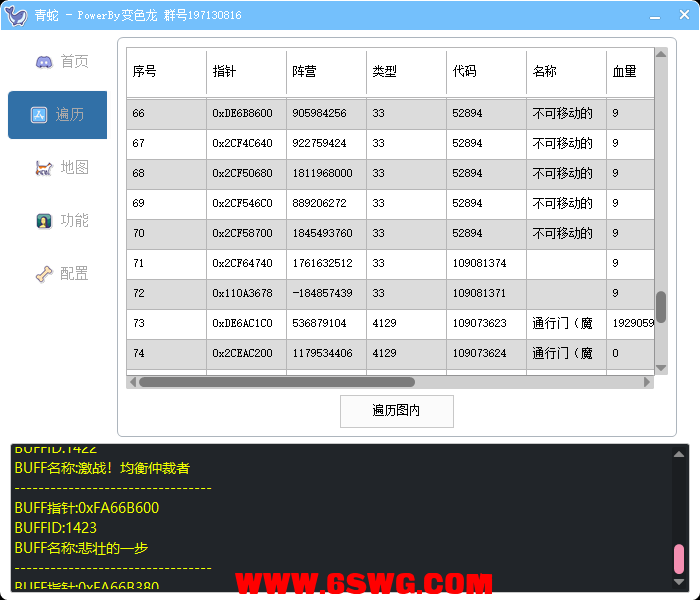Close the 青蛇 window

684,15
